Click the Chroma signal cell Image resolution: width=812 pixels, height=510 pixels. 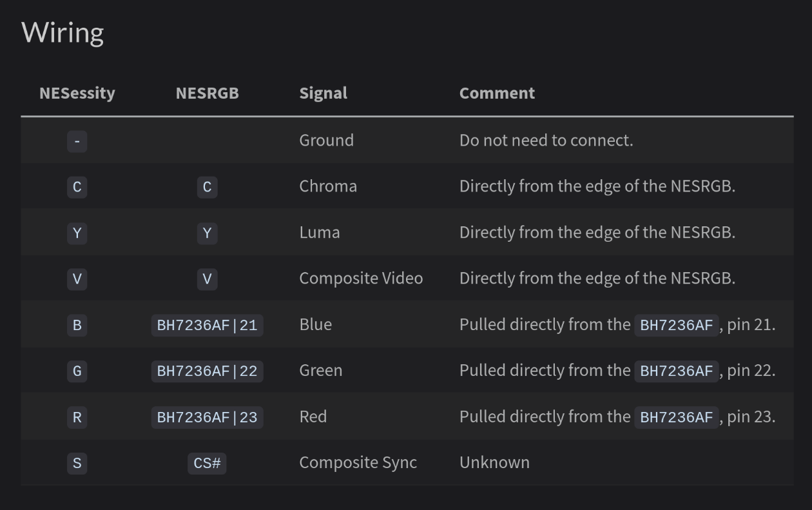pos(327,186)
